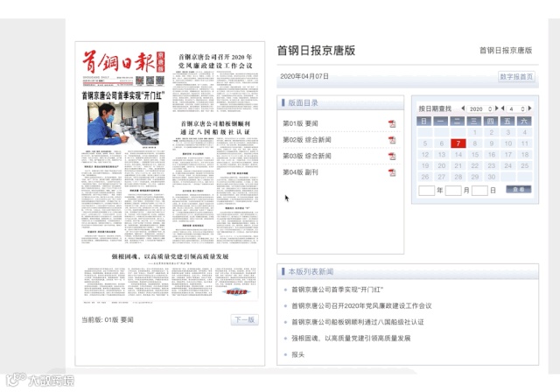560x392 pixels.
Task: Click the 查看 search button
Action: coord(519,189)
